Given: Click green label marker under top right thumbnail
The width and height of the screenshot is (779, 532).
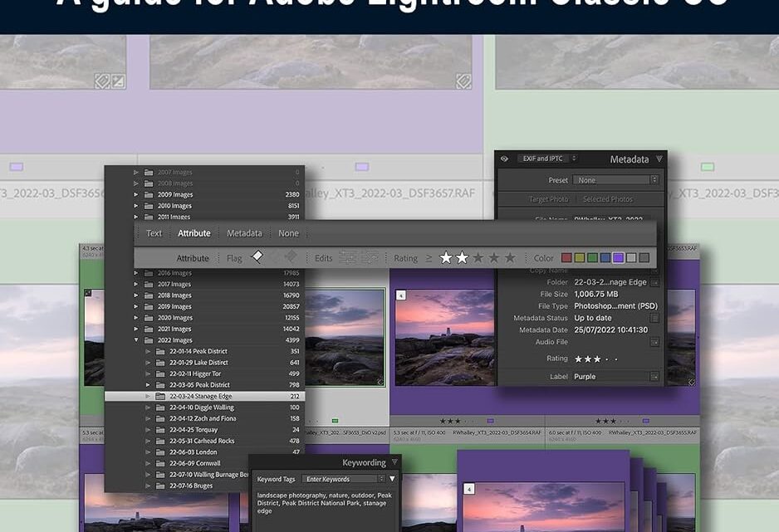Looking at the screenshot, I should 708,167.
